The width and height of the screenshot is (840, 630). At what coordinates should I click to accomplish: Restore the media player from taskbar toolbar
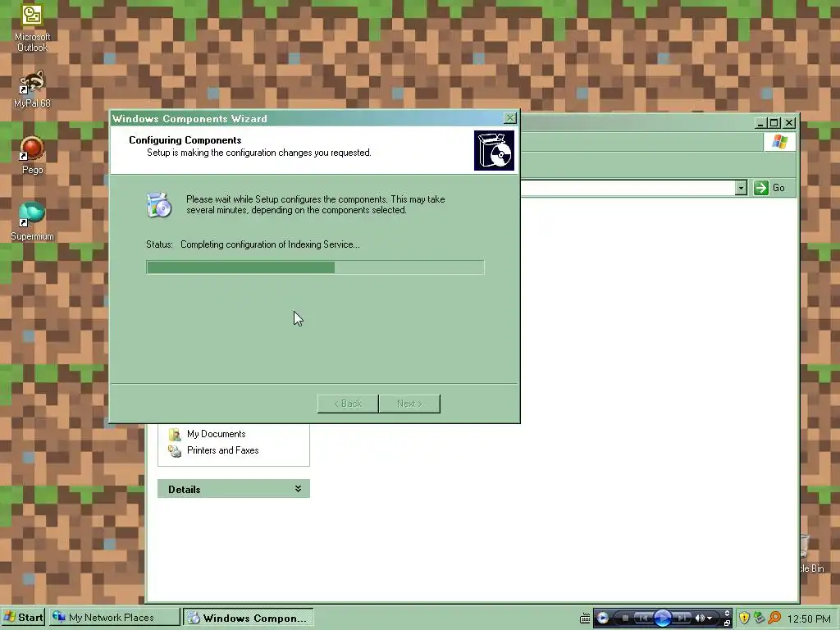tap(727, 623)
